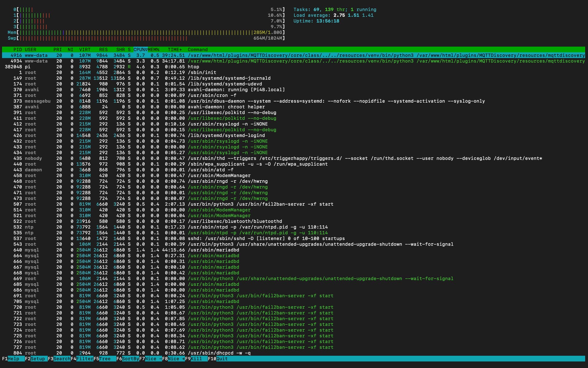Click the Command column header
This screenshot has height=368, width=588.
(x=198, y=49)
